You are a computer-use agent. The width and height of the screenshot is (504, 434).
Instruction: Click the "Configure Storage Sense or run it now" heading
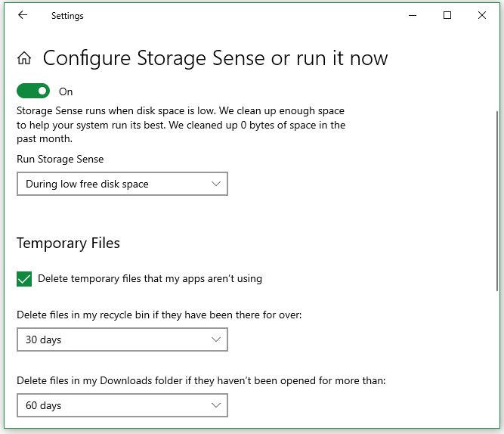pos(215,58)
